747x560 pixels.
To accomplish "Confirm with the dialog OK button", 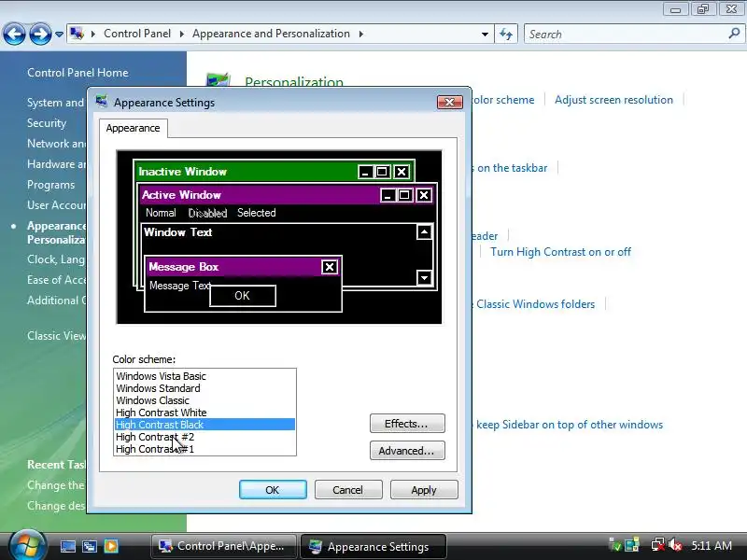I will point(273,490).
